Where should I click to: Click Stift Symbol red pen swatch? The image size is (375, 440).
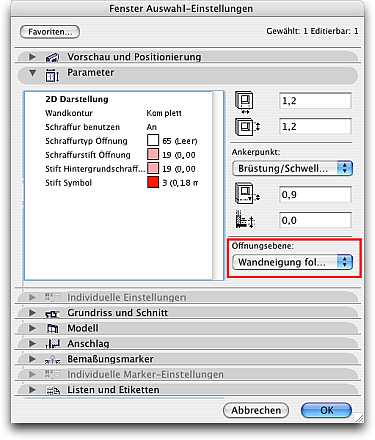point(153,182)
